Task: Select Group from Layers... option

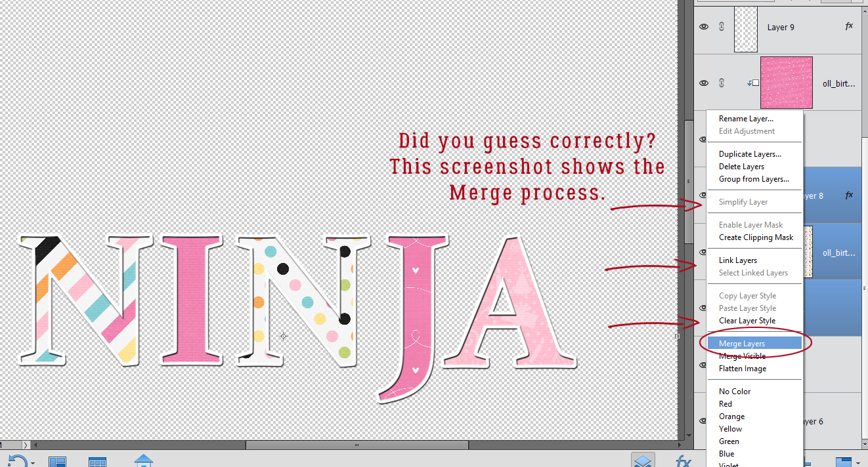Action: coord(754,179)
